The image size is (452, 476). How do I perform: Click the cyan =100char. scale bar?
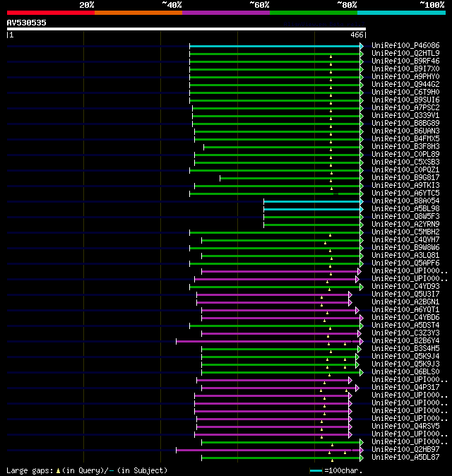pyautogui.click(x=316, y=470)
